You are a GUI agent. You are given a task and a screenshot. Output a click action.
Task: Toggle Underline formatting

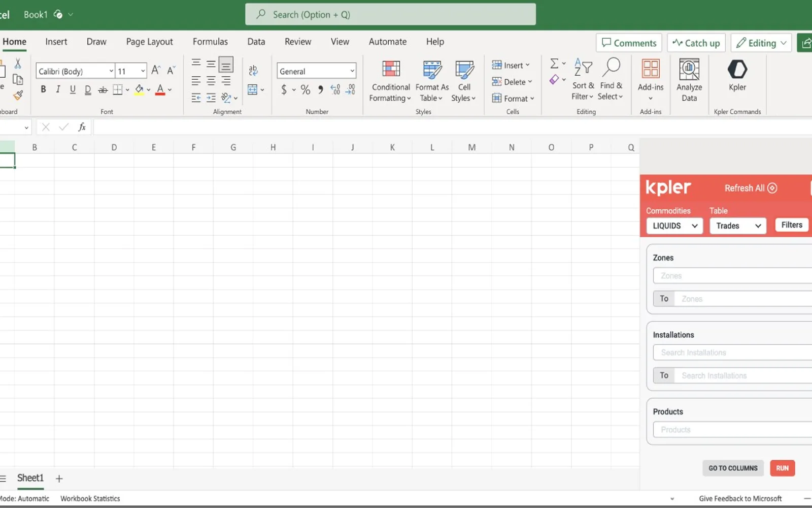tap(73, 89)
